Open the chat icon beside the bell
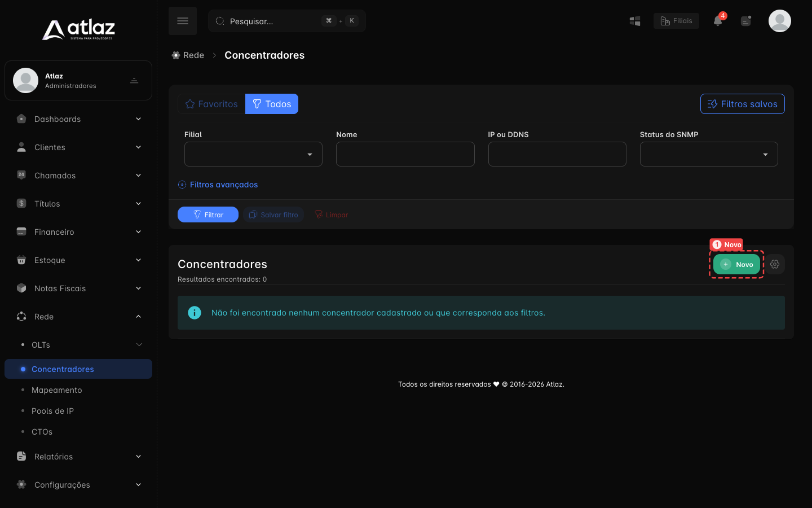This screenshot has width=812, height=508. 746,21
